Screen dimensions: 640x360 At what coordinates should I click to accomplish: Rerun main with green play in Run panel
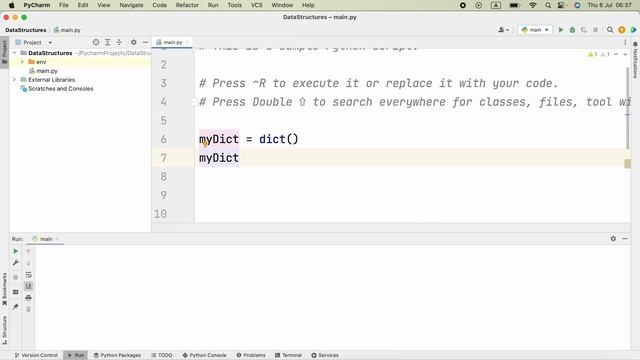[16, 251]
